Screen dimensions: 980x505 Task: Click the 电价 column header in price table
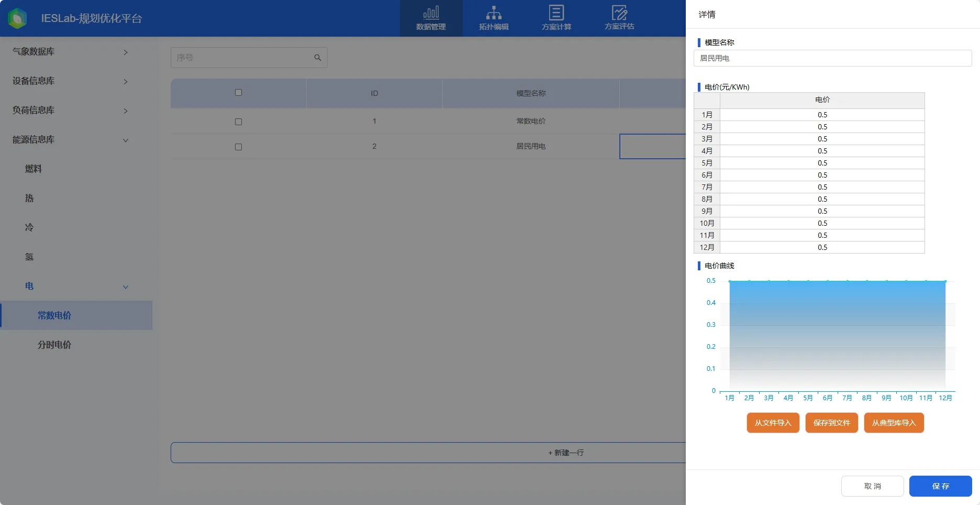coord(822,100)
